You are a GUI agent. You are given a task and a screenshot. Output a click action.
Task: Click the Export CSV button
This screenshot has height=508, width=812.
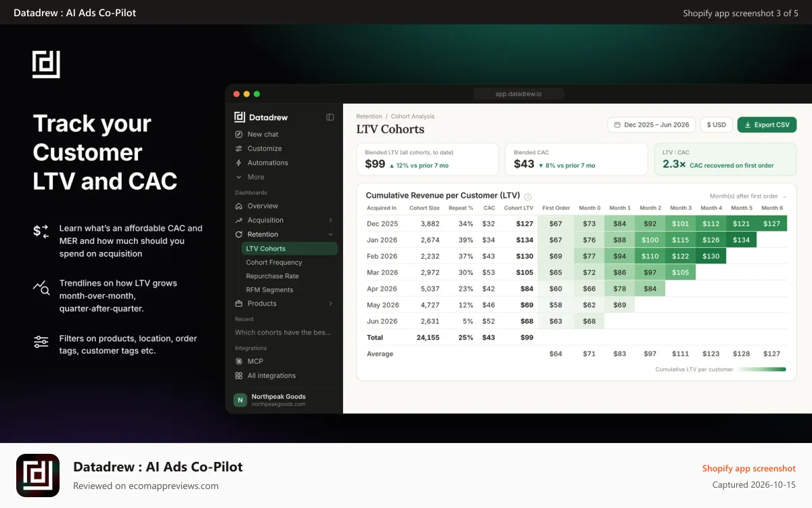coord(767,125)
